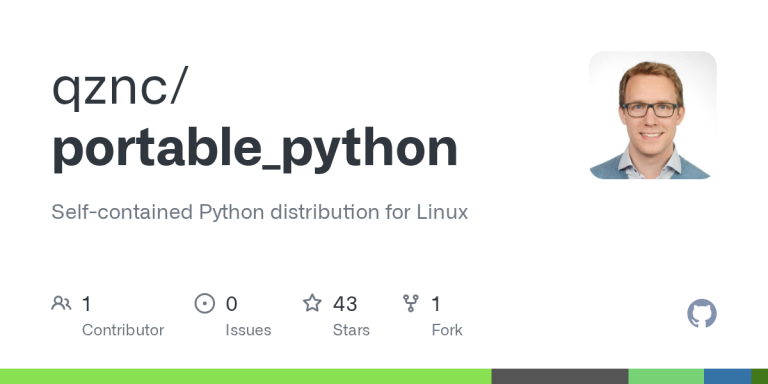This screenshot has width=768, height=384.
Task: Open the qznc owner name text
Action: 120,88
